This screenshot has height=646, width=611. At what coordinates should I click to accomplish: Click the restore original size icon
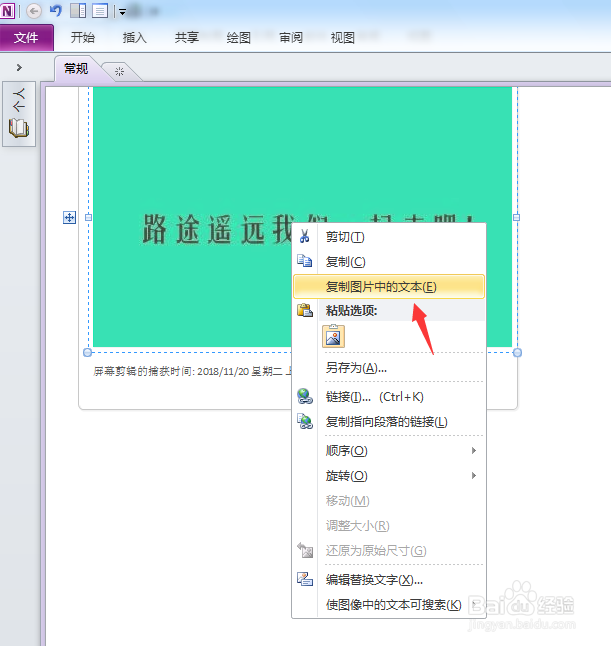305,550
